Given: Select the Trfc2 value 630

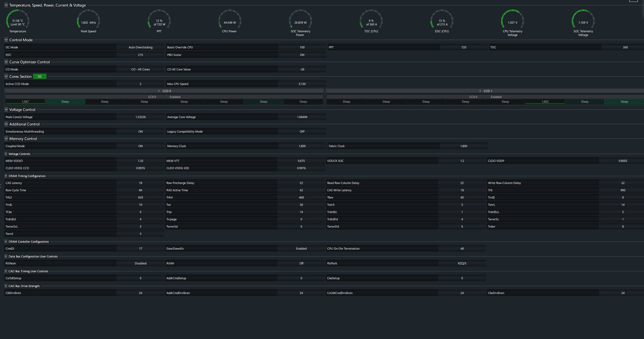Looking at the screenshot, I should [141, 197].
